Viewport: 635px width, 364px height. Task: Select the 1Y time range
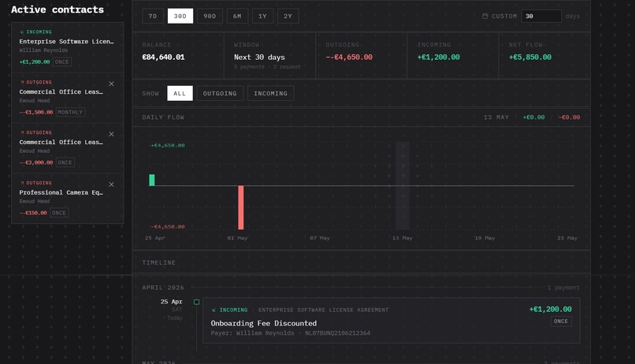coord(263,17)
